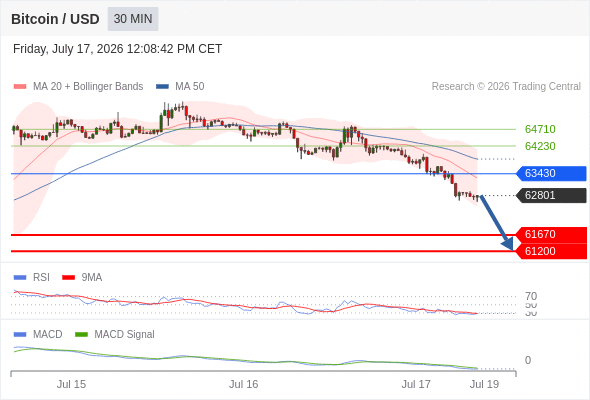Click the blue MA 50 legend swatch
The image size is (590, 400).
[x=162, y=87]
